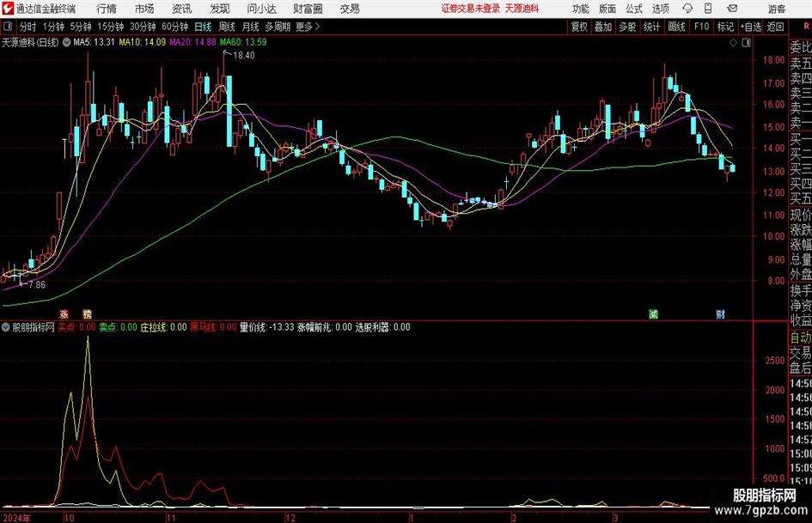Click the 返回 back button
This screenshot has height=523, width=812.
point(775,27)
